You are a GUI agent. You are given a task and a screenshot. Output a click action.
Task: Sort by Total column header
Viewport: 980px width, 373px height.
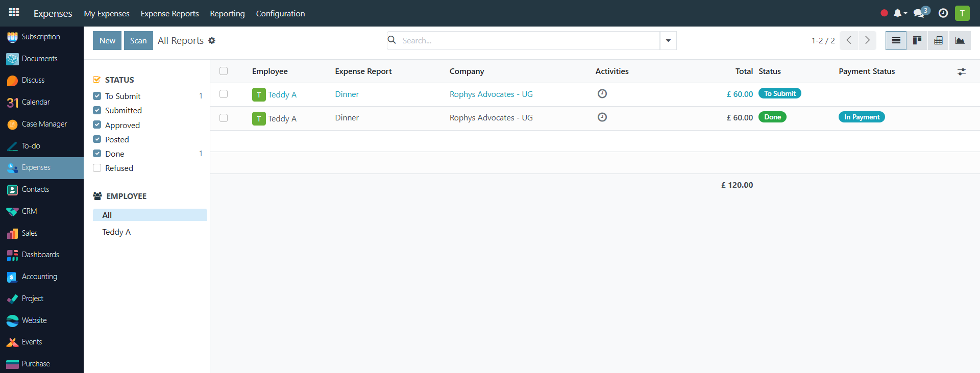pyautogui.click(x=744, y=71)
